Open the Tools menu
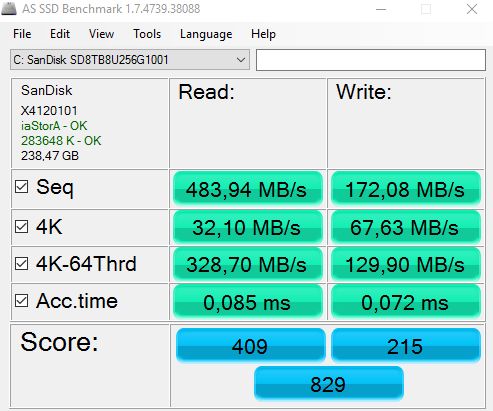Image resolution: width=493 pixels, height=411 pixels. [147, 34]
